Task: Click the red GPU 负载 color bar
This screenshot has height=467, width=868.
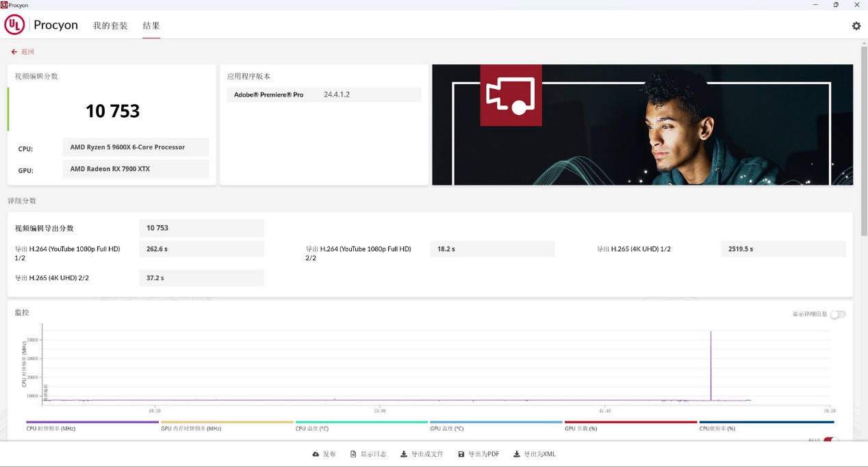Action: tap(630, 422)
